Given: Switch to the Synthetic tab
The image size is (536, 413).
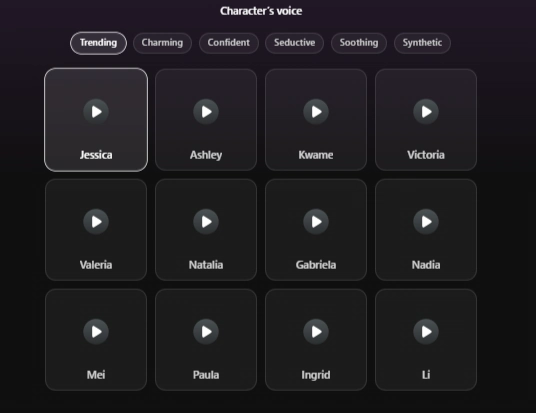Looking at the screenshot, I should point(422,43).
